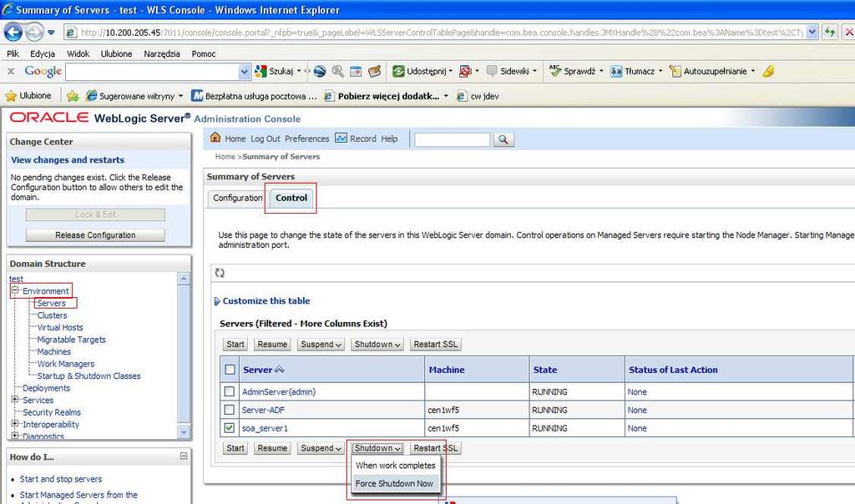
Task: Expand the Services tree node
Action: (15, 400)
